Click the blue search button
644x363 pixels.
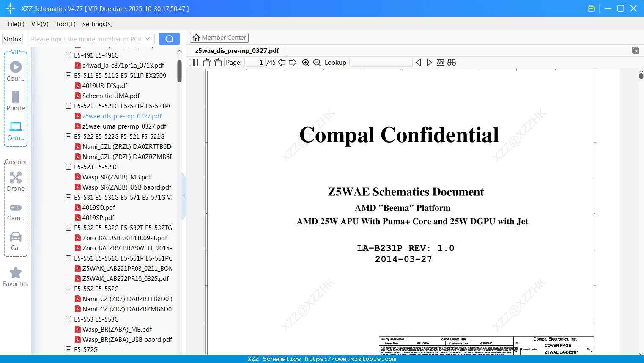coord(169,39)
